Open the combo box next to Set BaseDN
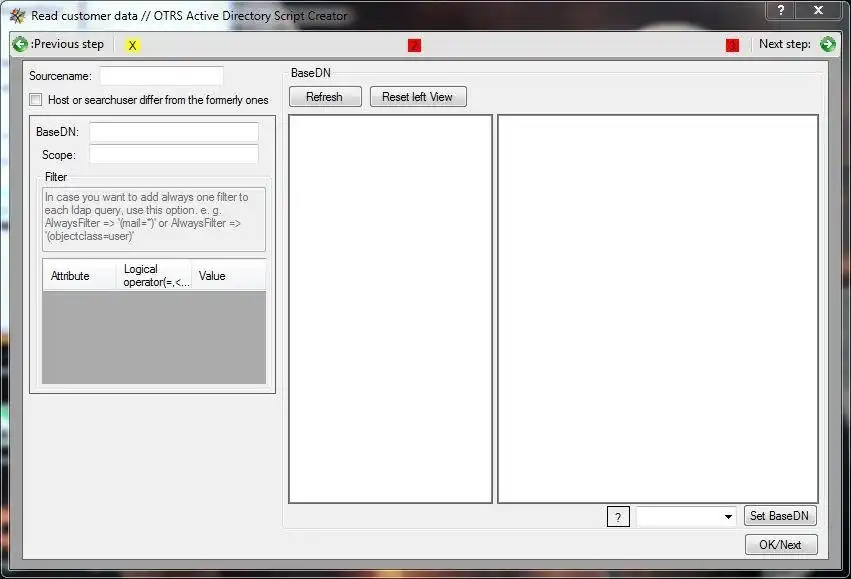Screen dimensions: 851x579 click(x=686, y=516)
